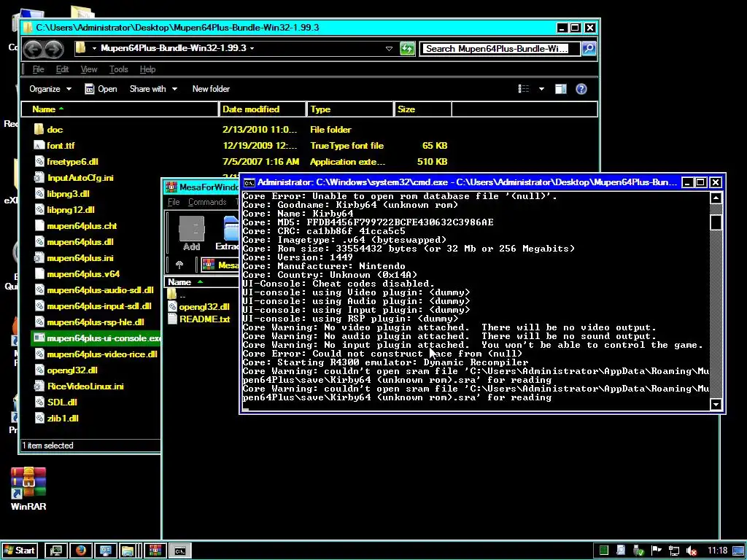Sort by the Name column in Explorer

click(x=120, y=109)
